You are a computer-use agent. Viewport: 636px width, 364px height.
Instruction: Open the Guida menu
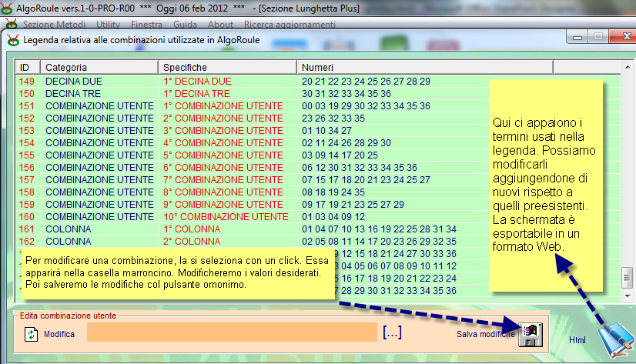click(185, 25)
